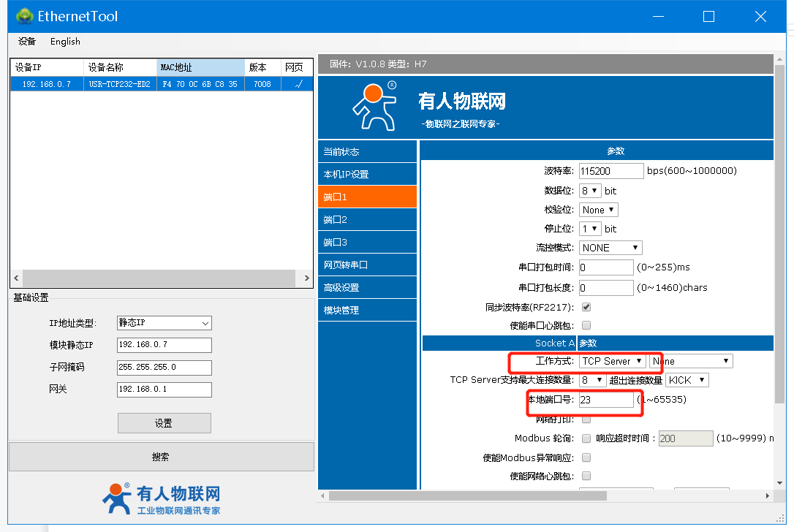Click the bottom-left 有人物联网 brand logo
The image size is (794, 532).
click(x=161, y=499)
